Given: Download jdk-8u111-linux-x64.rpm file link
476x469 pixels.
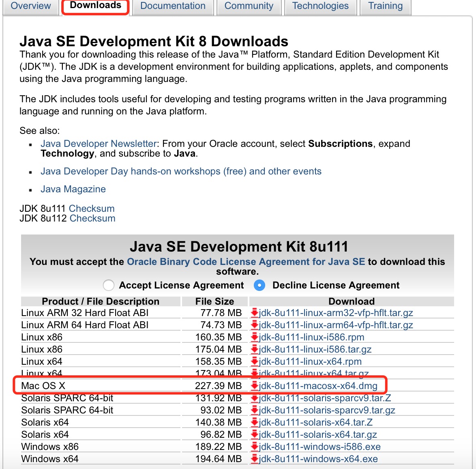Looking at the screenshot, I should tap(310, 361).
